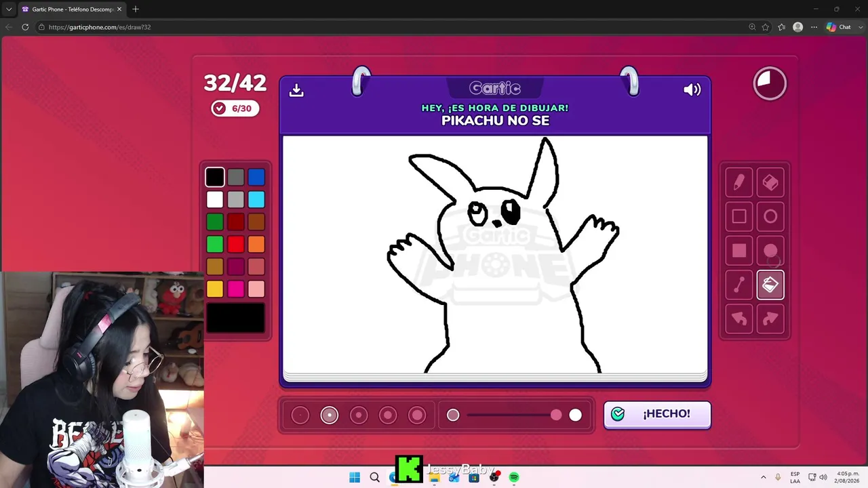Pick the bright red color swatch
The height and width of the screenshot is (488, 868).
[235, 244]
